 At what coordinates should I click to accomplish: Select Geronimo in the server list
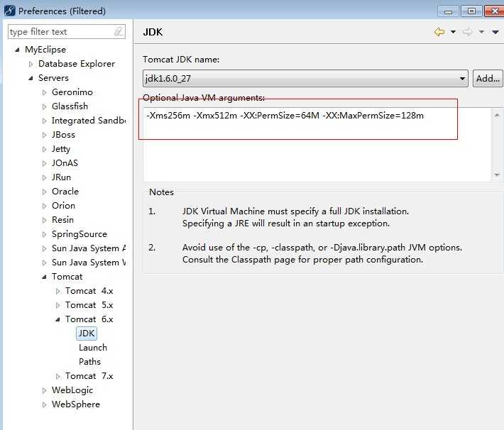point(72,92)
